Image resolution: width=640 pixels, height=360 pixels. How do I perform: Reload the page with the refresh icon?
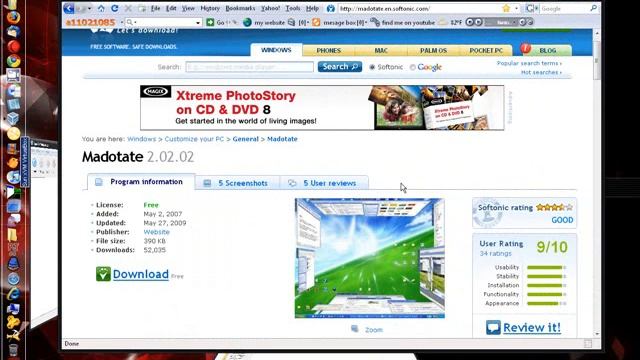tap(115, 8)
